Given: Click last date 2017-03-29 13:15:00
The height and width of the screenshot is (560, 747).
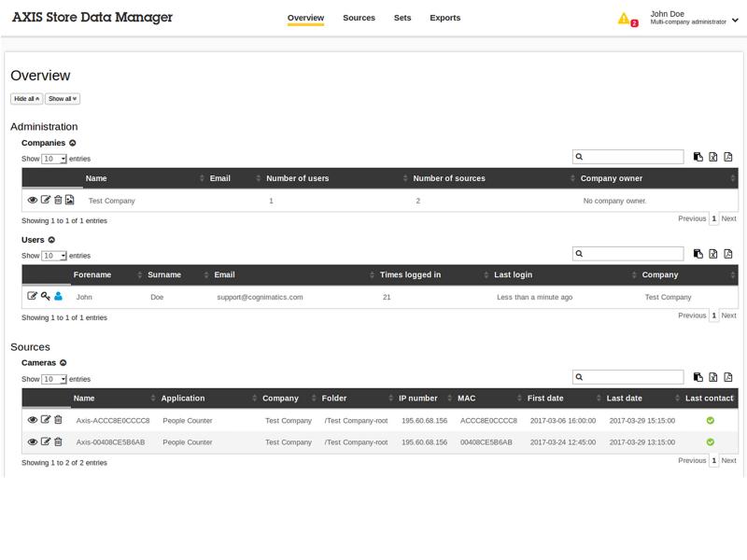Looking at the screenshot, I should [x=641, y=441].
